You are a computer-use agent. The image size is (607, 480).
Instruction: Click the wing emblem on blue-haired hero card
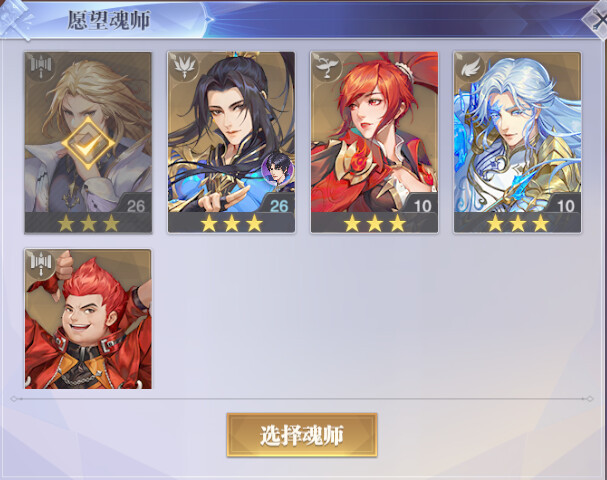pos(470,67)
